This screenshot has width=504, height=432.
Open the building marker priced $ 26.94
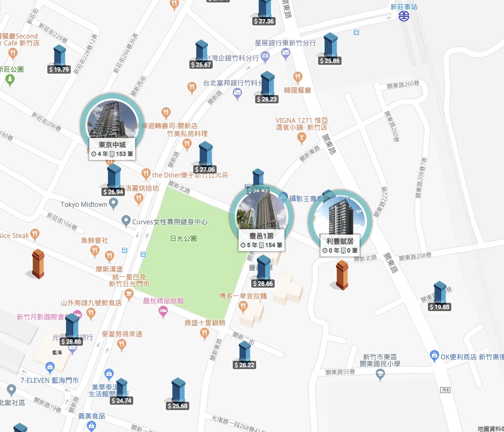pos(114,180)
